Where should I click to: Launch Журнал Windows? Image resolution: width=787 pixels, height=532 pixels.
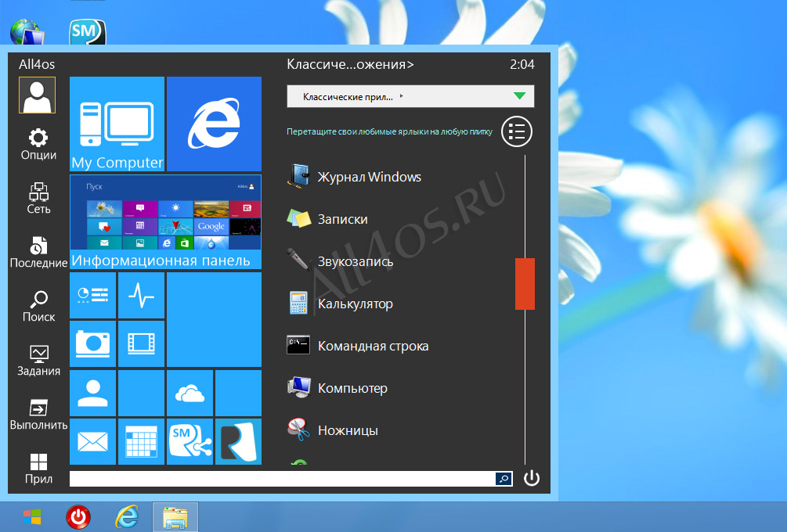pos(355,177)
